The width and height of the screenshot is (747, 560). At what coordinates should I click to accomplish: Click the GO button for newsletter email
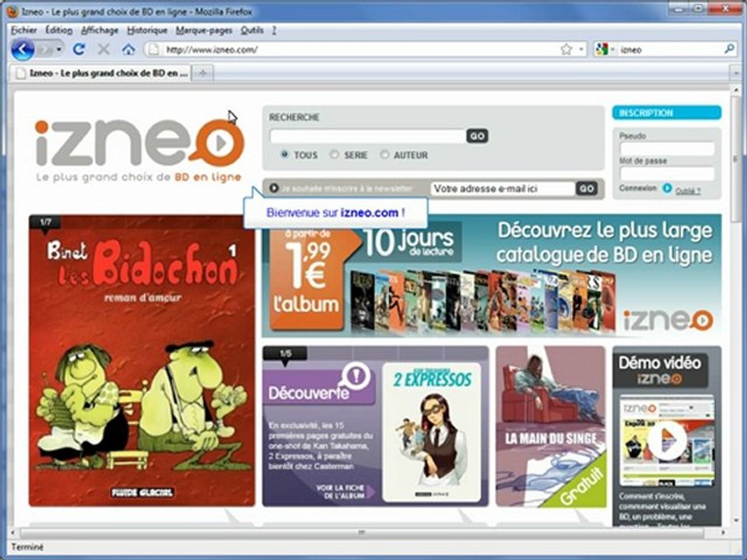pyautogui.click(x=587, y=188)
